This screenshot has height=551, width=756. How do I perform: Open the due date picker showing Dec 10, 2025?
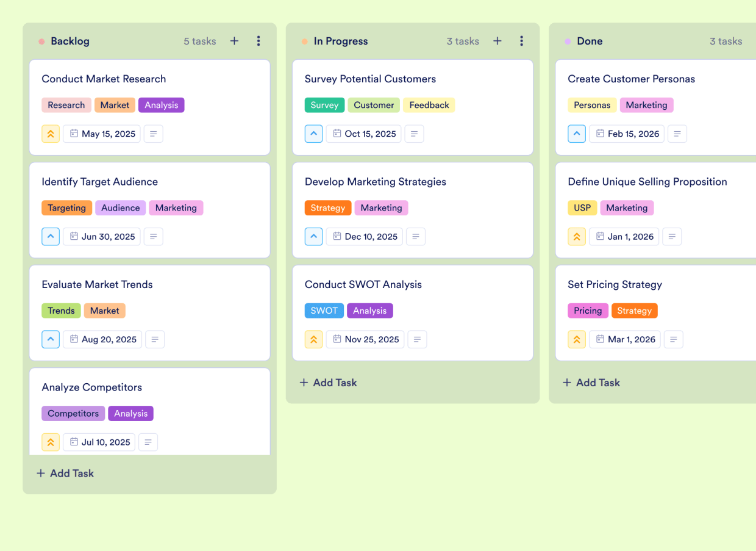tap(364, 236)
